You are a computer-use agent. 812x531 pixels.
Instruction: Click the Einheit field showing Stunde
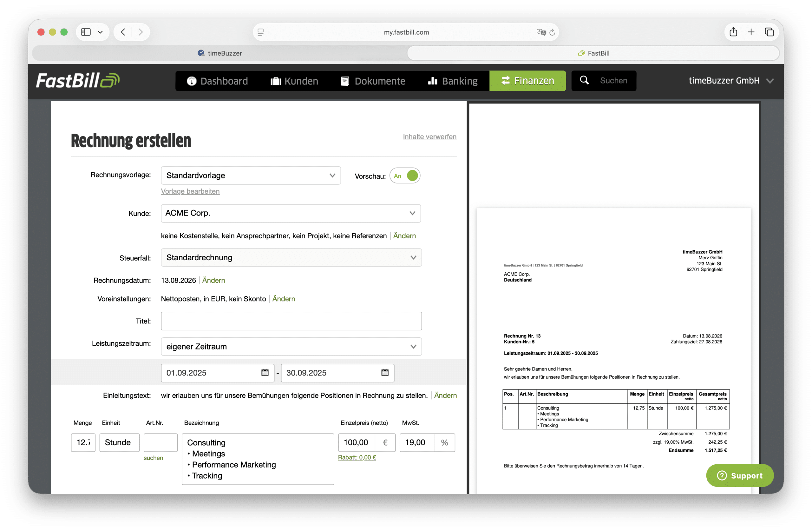coord(119,442)
